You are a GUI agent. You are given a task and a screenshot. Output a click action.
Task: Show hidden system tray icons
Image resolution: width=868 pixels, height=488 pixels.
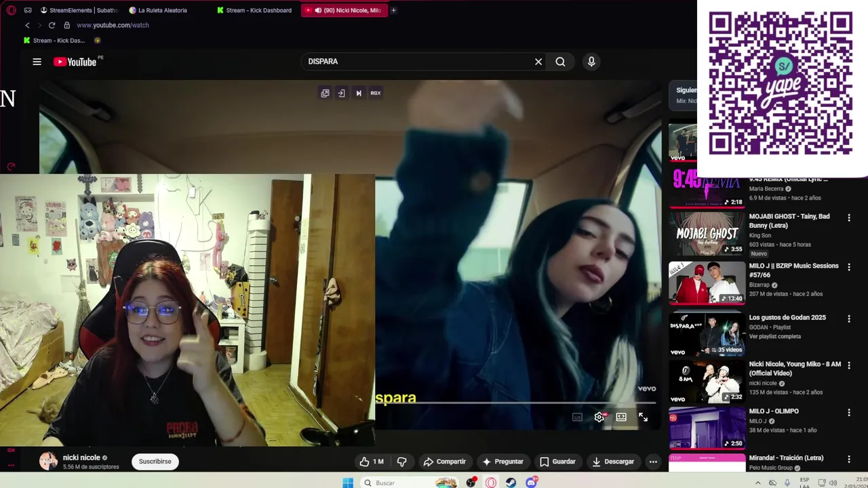757,483
